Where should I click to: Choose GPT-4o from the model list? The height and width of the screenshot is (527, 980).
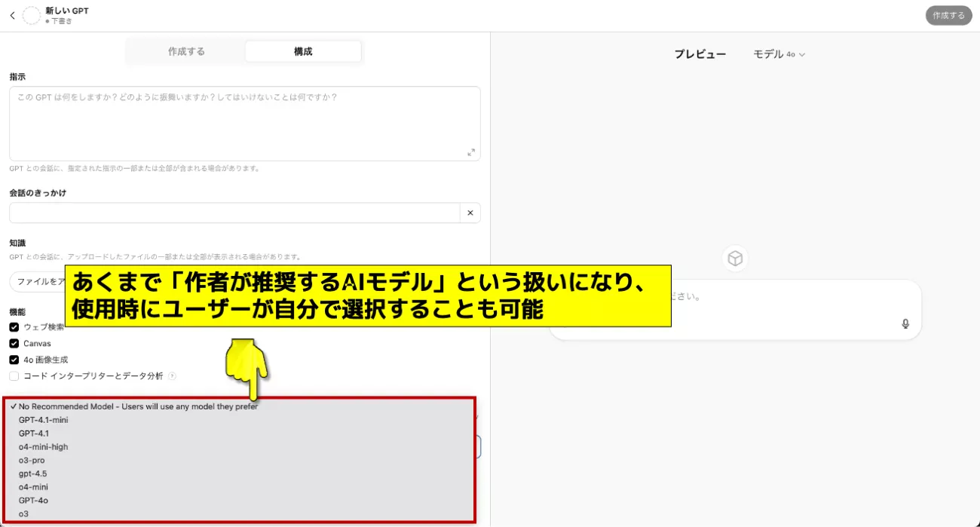click(240, 501)
